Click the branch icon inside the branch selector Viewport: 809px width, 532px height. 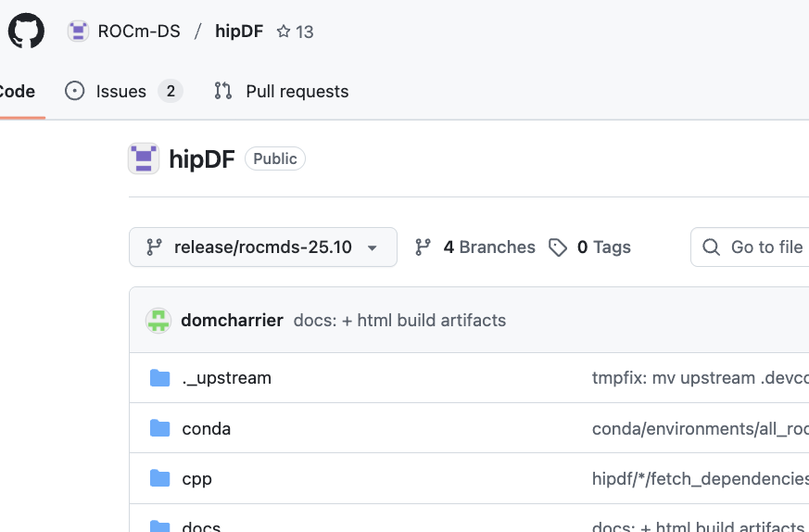pos(154,247)
